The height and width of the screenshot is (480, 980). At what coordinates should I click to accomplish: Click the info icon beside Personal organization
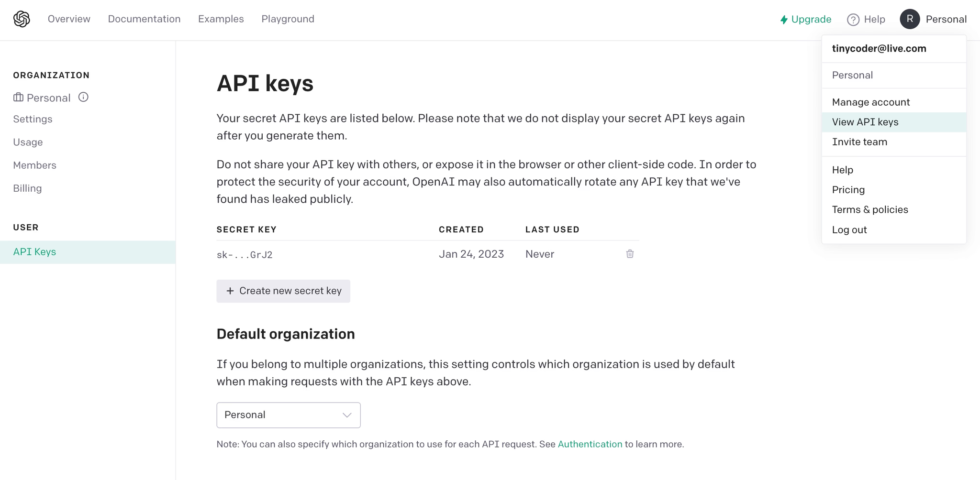[83, 97]
